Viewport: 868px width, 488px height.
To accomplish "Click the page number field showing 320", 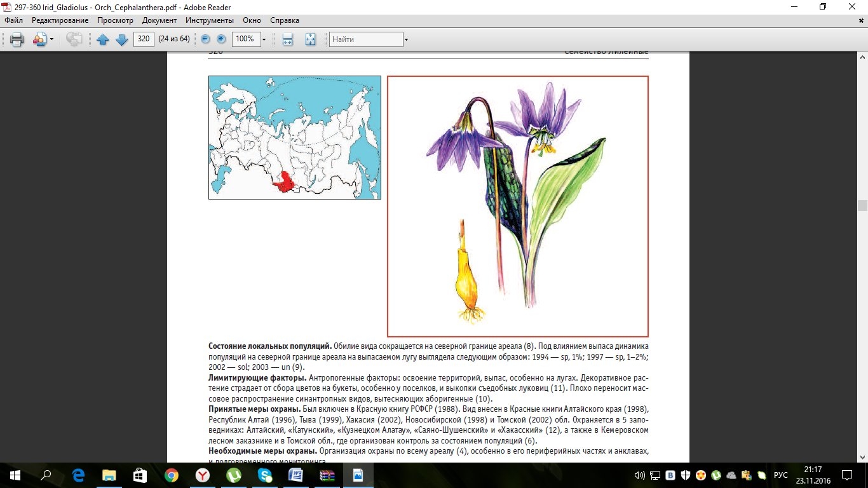I will coord(144,39).
